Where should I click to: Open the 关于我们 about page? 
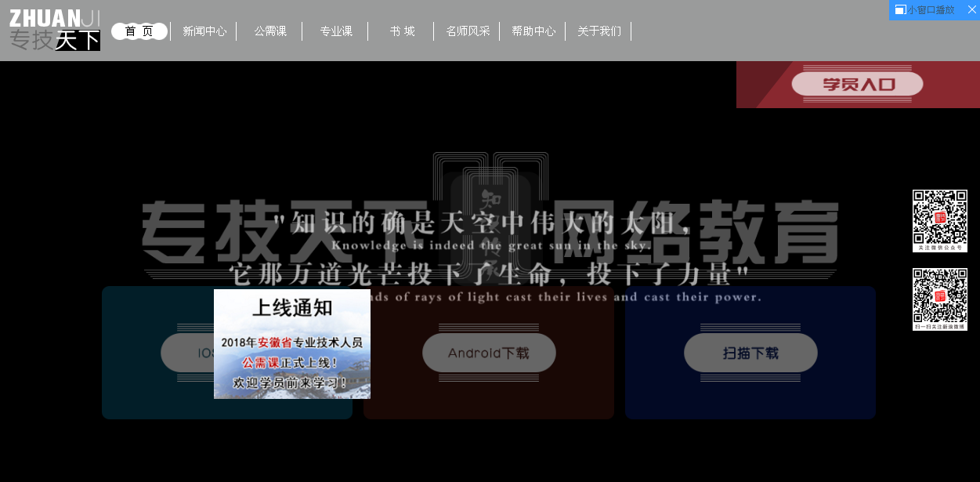(599, 31)
